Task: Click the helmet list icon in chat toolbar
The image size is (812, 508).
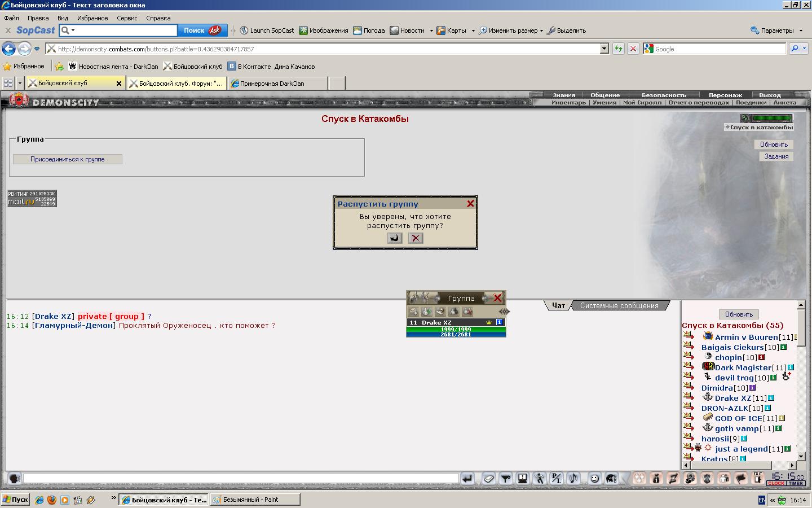Action: click(x=611, y=479)
